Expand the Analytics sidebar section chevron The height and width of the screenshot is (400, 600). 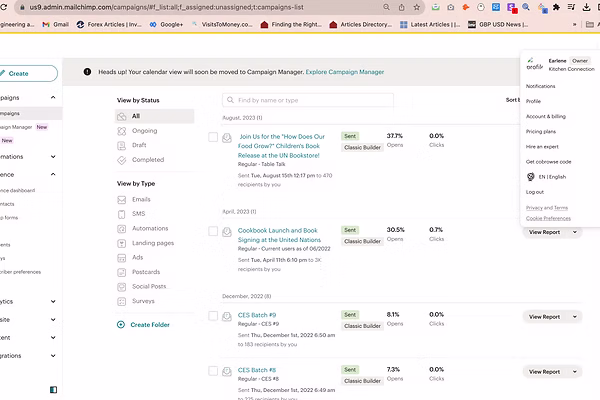pyautogui.click(x=53, y=302)
